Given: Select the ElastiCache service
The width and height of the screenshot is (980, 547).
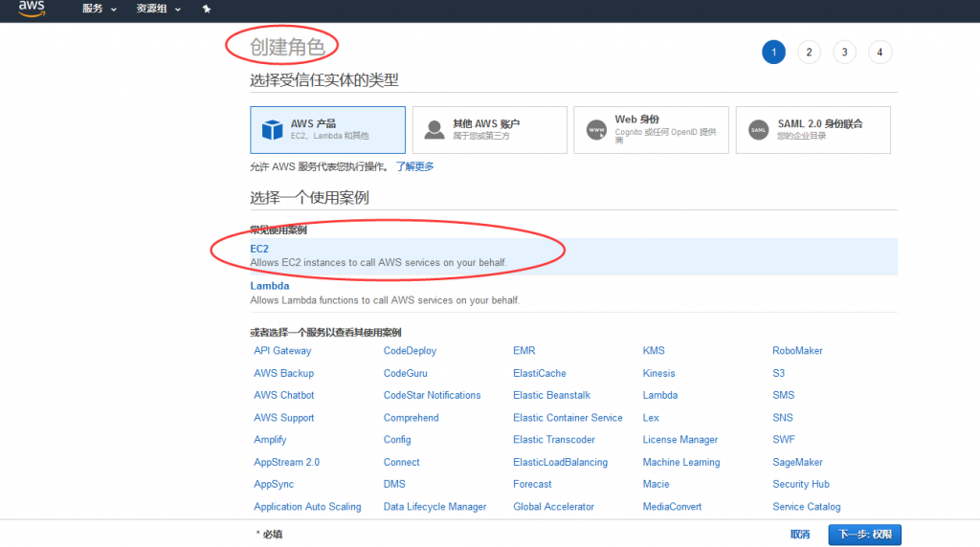Looking at the screenshot, I should click(x=540, y=373).
